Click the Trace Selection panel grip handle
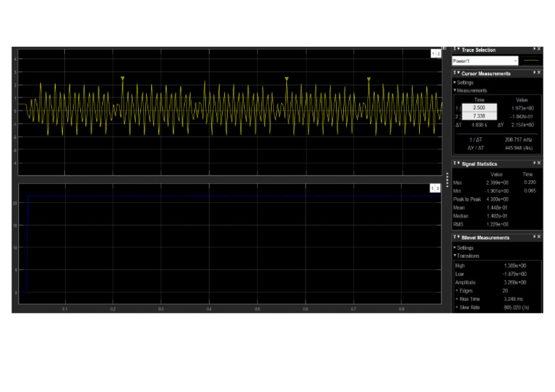 tap(455, 50)
